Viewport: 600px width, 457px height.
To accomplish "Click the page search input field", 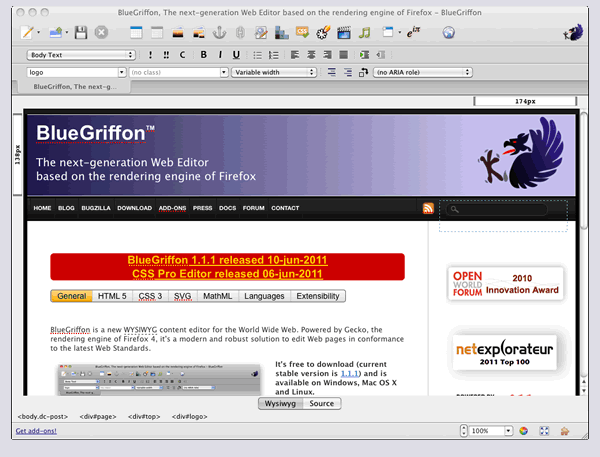I will (x=496, y=209).
